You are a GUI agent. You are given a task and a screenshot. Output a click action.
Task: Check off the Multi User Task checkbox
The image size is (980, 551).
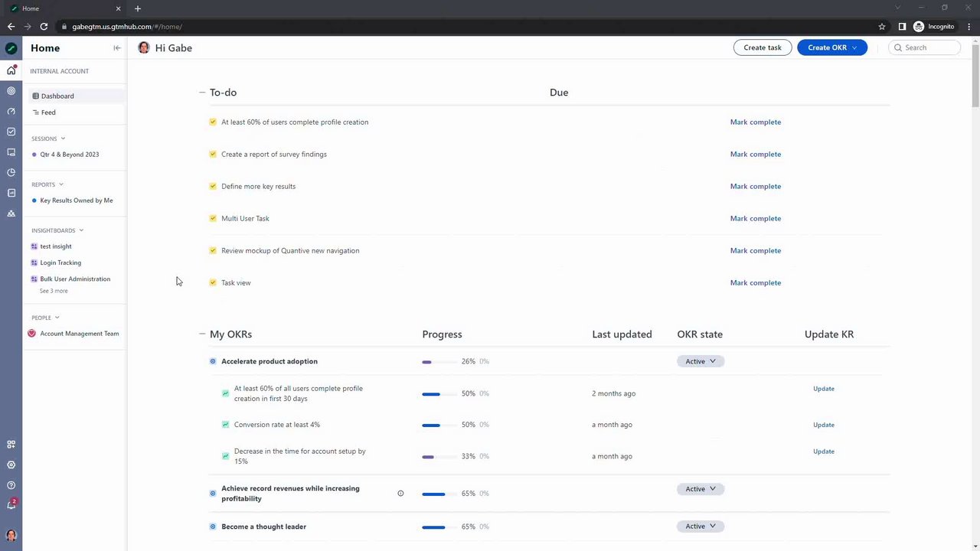click(x=213, y=218)
